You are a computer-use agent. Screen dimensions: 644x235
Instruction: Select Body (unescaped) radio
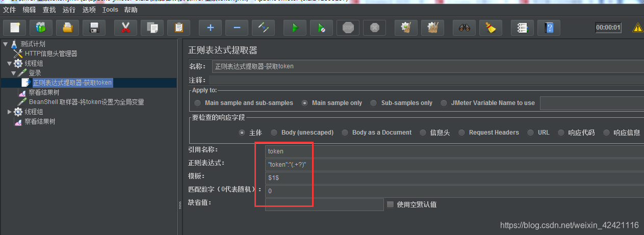tap(274, 133)
